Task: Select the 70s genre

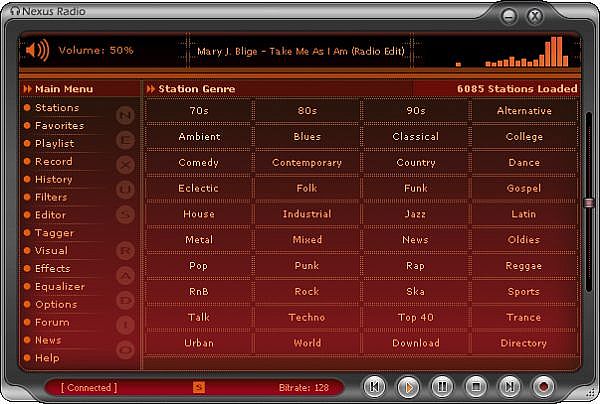Action: click(199, 111)
